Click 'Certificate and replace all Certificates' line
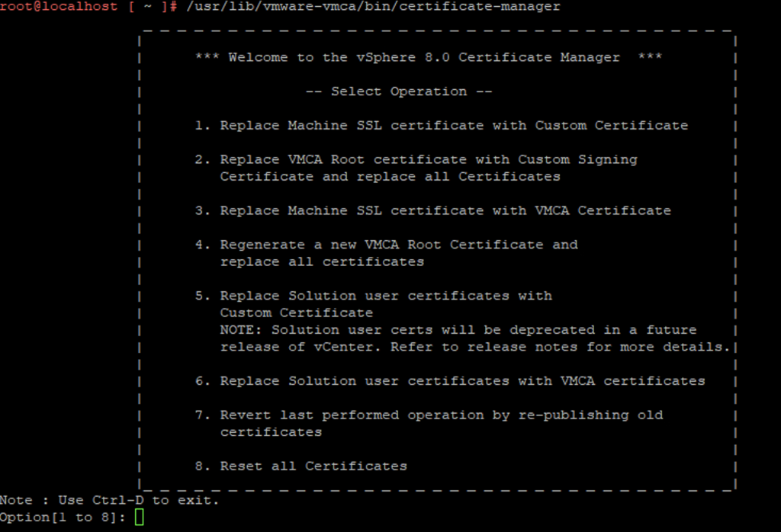The width and height of the screenshot is (781, 532). pos(390,177)
